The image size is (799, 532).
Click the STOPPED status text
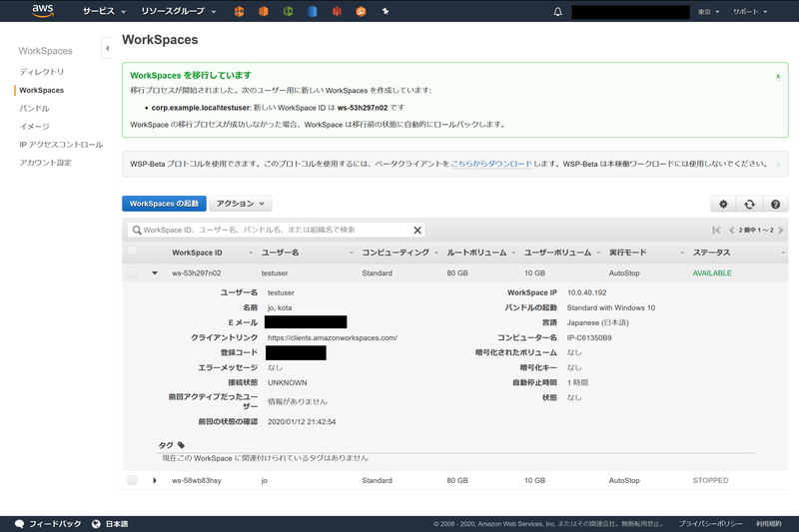pos(710,480)
